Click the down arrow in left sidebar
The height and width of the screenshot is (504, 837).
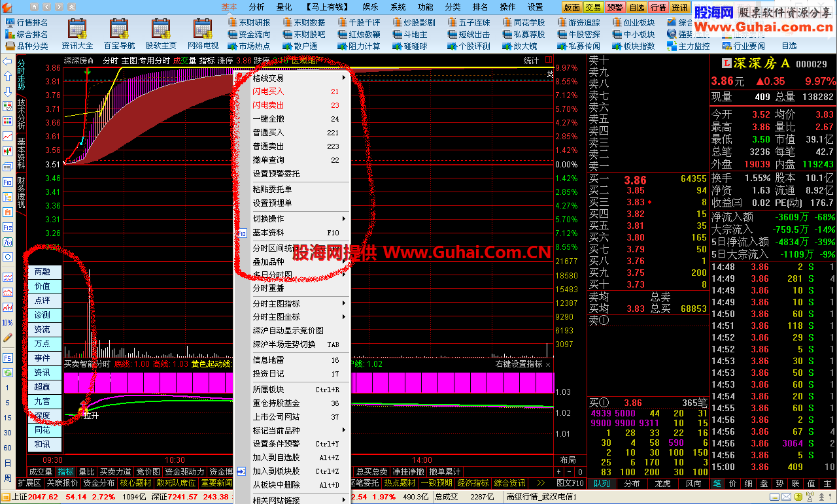pos(7,92)
